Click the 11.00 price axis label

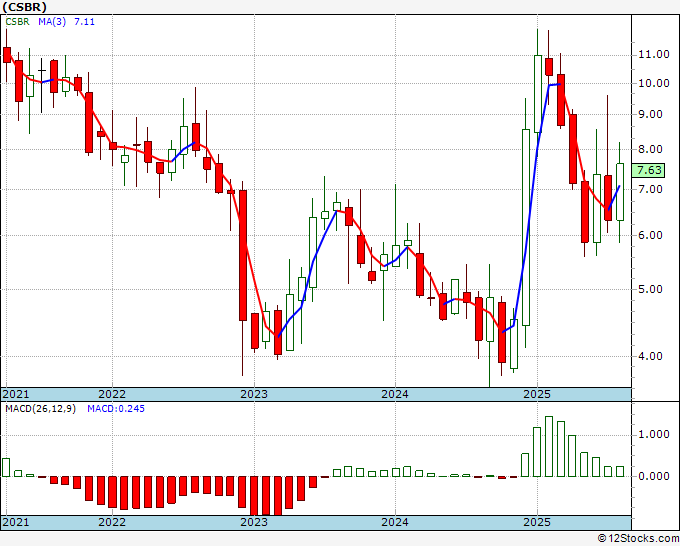point(654,55)
